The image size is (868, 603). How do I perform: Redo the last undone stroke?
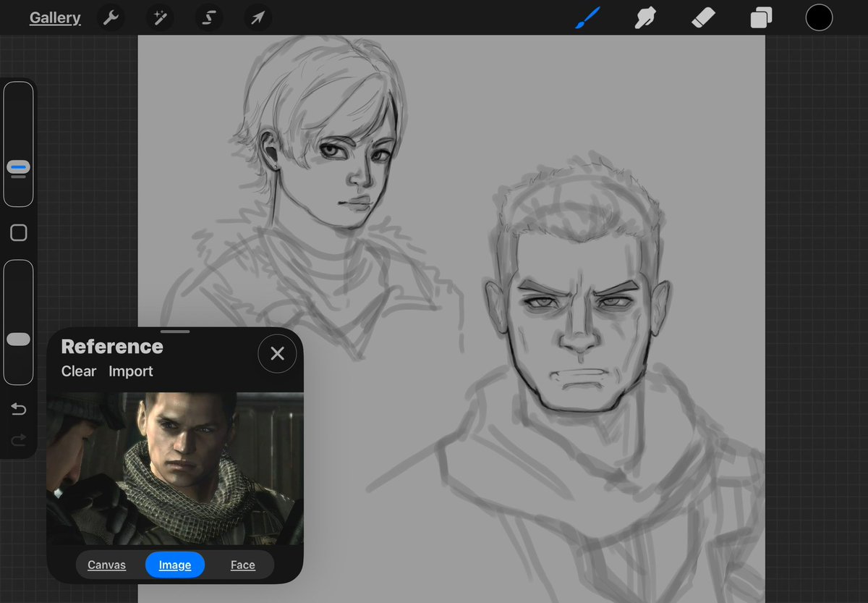(x=19, y=439)
